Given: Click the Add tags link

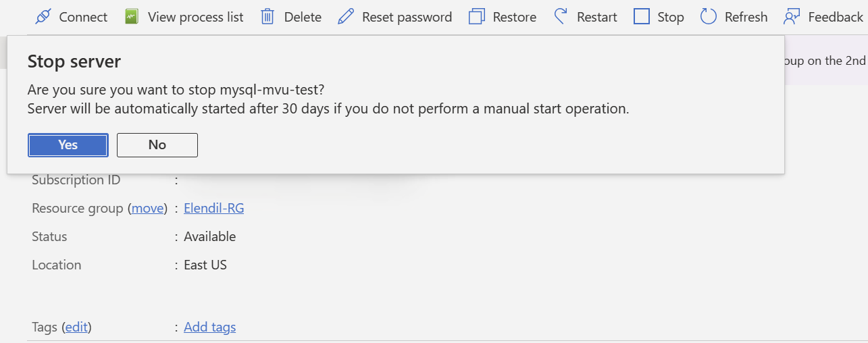Looking at the screenshot, I should (x=210, y=327).
